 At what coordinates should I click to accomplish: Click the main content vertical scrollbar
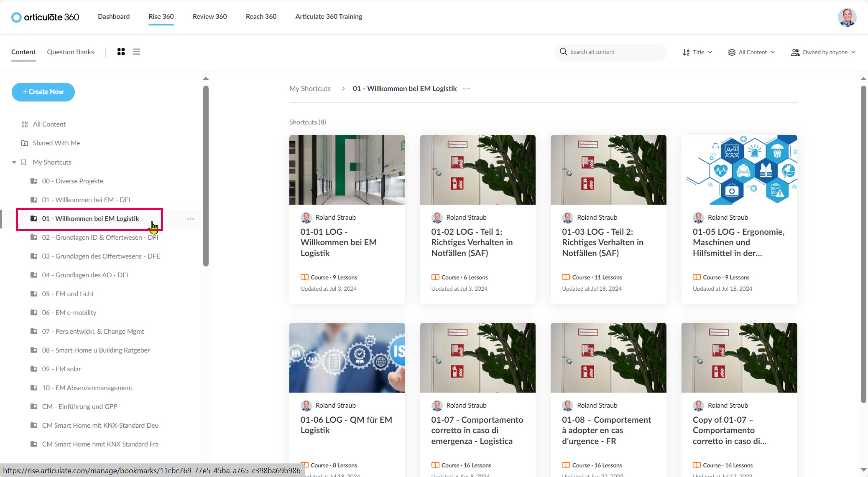point(863,244)
